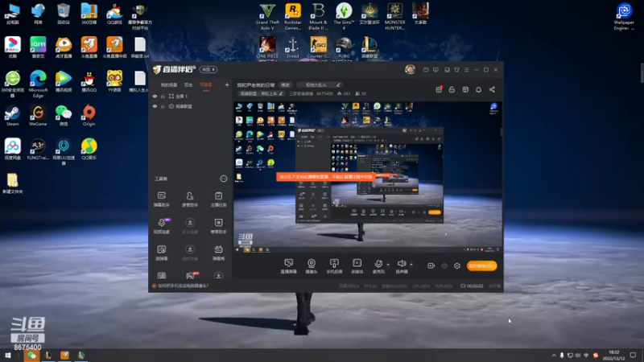Open the video mic-link tool with purple badge
644x362 pixels.
point(162,226)
